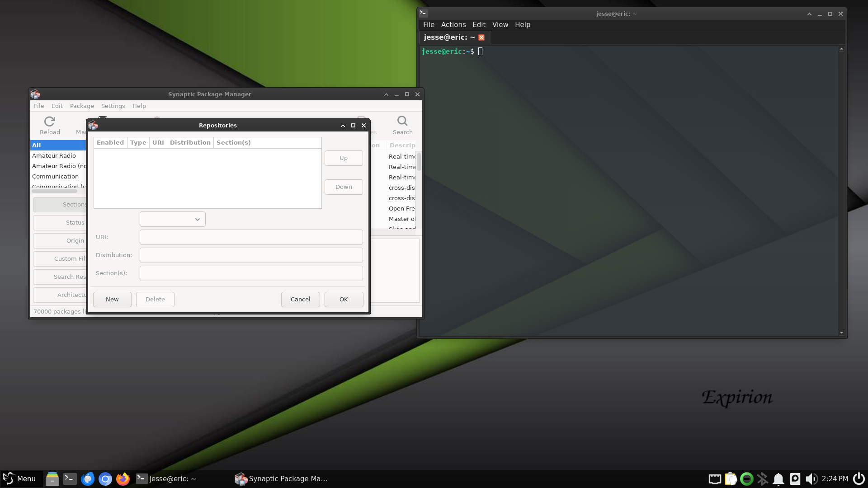This screenshot has width=868, height=488.
Task: Open the clipboard manager tray icon
Action: (731, 479)
